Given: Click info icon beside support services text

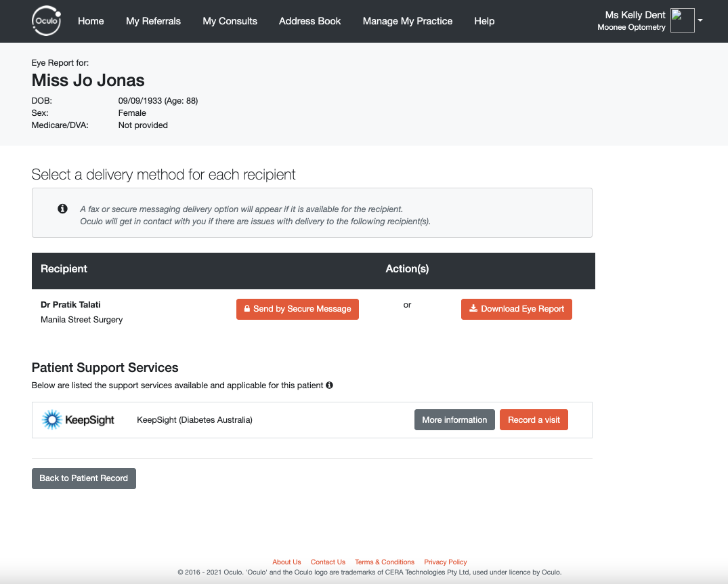Looking at the screenshot, I should pos(329,385).
